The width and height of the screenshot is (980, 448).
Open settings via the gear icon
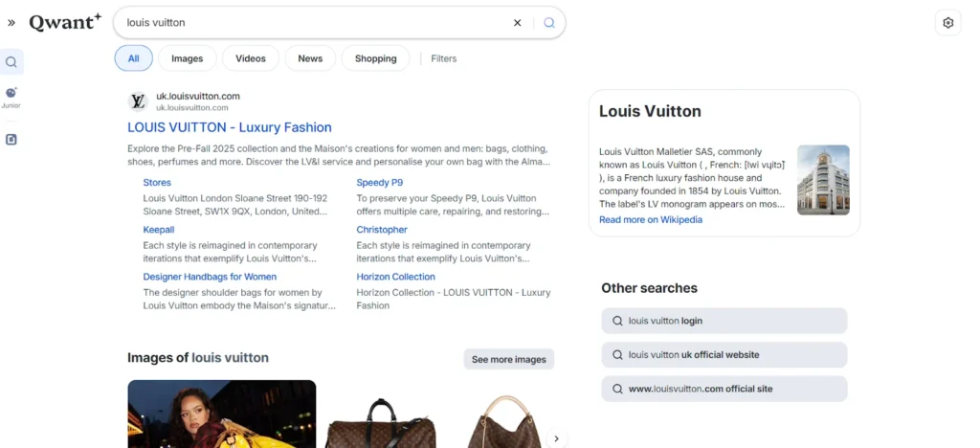948,23
